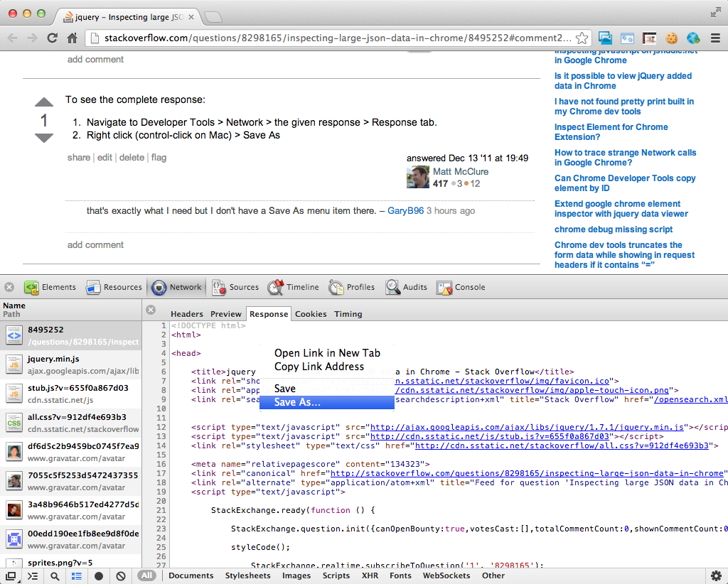Filter requests by Documents

pos(191,575)
